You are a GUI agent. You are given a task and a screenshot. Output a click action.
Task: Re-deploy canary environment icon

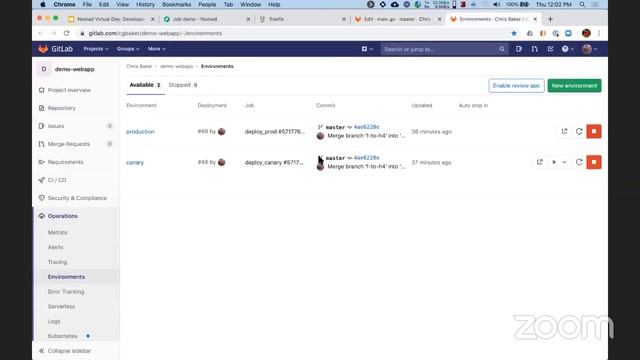(x=579, y=162)
